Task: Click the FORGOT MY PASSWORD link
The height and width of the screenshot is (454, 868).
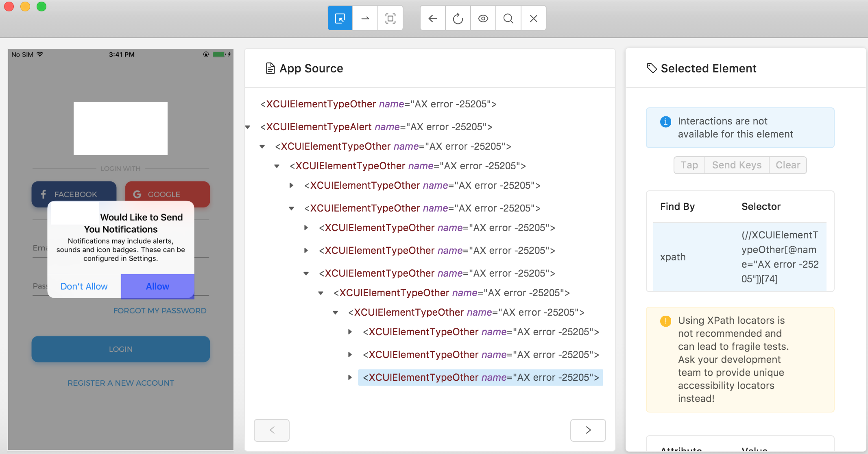Action: (160, 311)
